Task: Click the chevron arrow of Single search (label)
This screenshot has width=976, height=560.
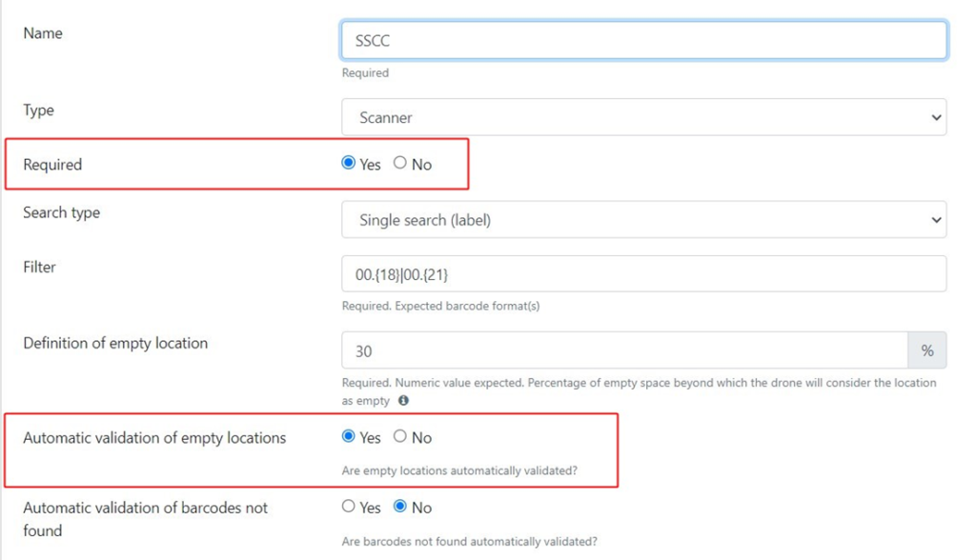Action: 936,220
